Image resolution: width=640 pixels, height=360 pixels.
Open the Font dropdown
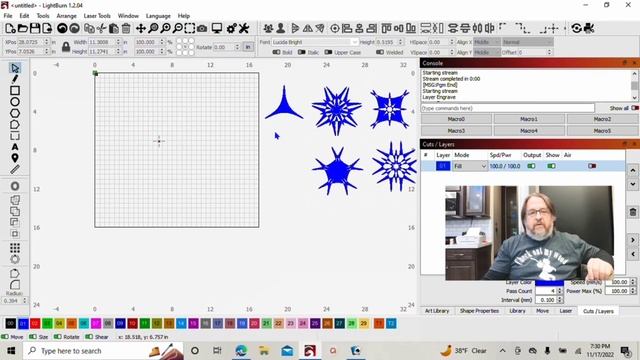point(315,42)
